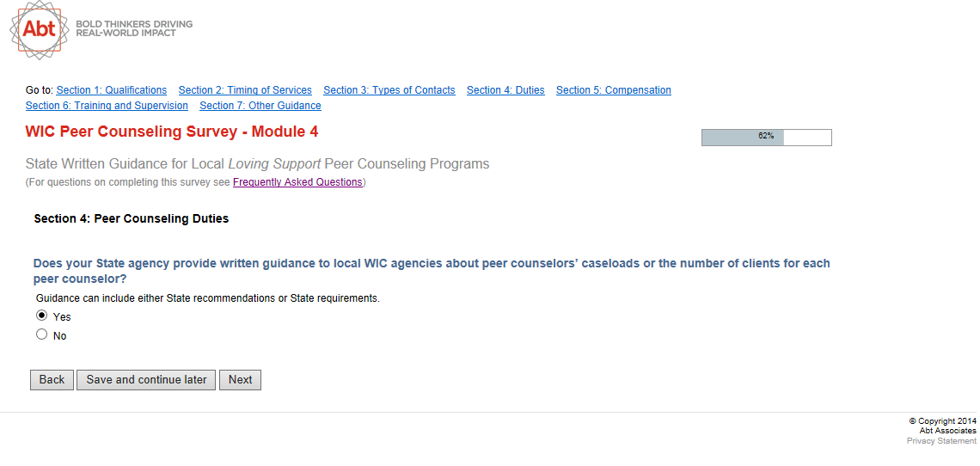
Task: Click the Section 4: Peer Counseling Duties heading
Action: pos(132,218)
